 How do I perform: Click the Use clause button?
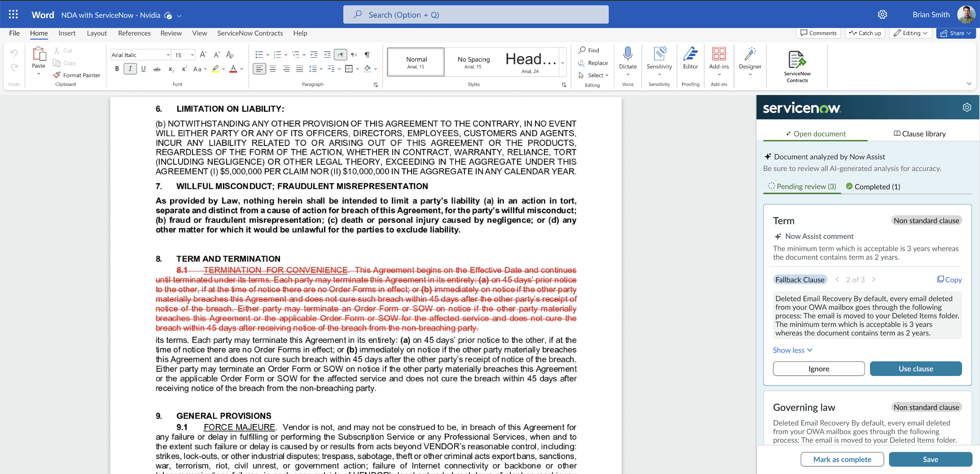pyautogui.click(x=915, y=369)
